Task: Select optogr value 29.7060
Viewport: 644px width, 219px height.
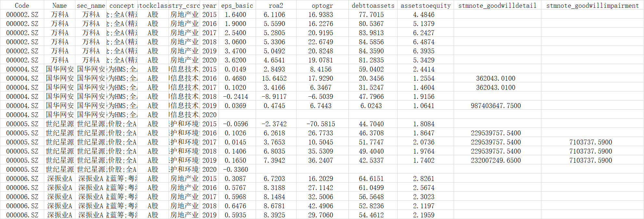Action: [321, 215]
